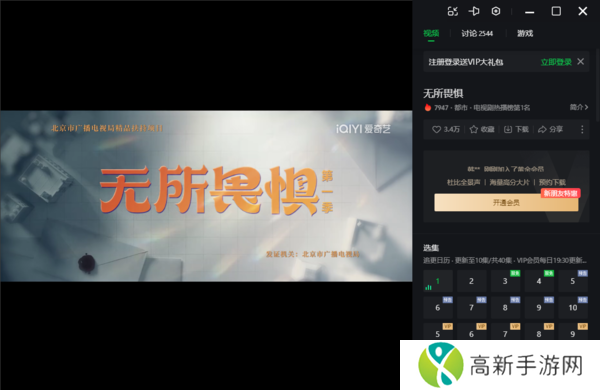Image resolution: width=600 pixels, height=390 pixels.
Task: Select VIP-badged episode 9 tile
Action: point(573,331)
